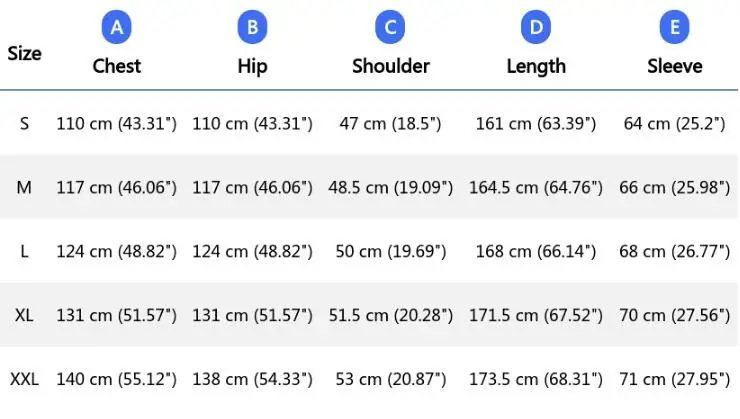Click the blue C circle icon

(x=390, y=27)
